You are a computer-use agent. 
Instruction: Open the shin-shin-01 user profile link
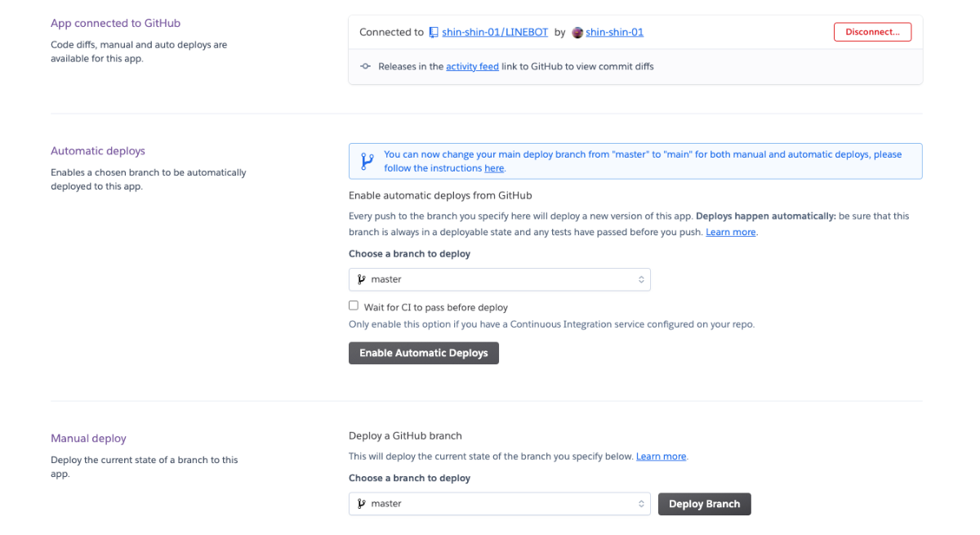click(x=614, y=33)
